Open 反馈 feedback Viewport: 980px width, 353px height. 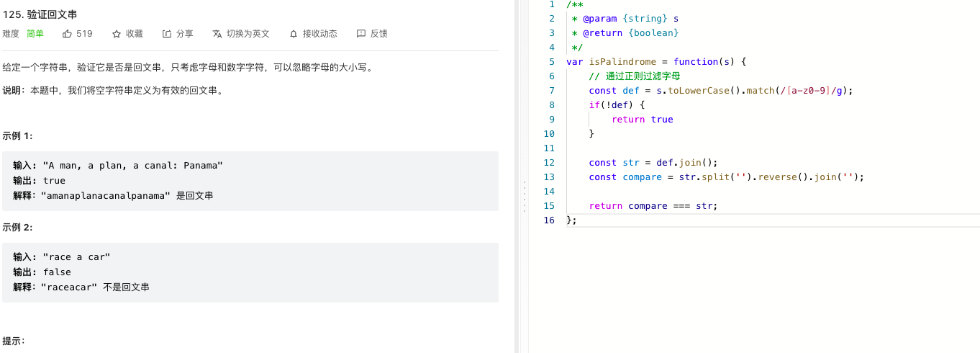click(x=379, y=33)
